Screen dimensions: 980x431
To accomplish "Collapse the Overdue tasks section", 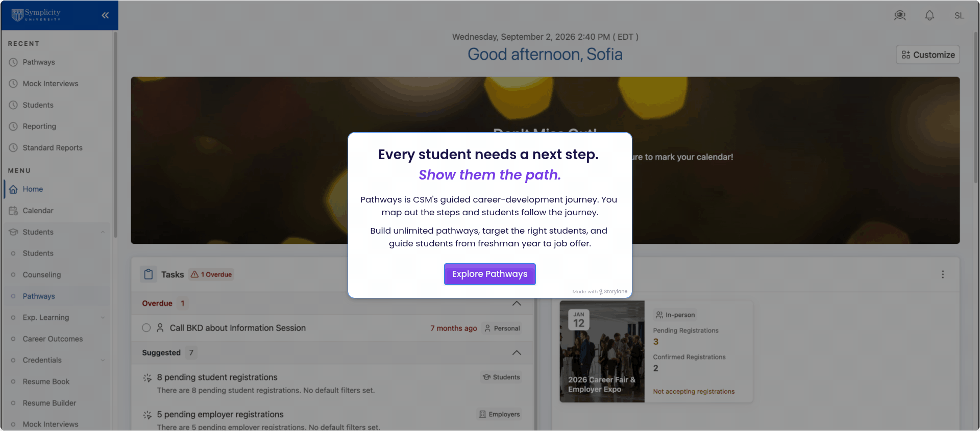I will [517, 303].
